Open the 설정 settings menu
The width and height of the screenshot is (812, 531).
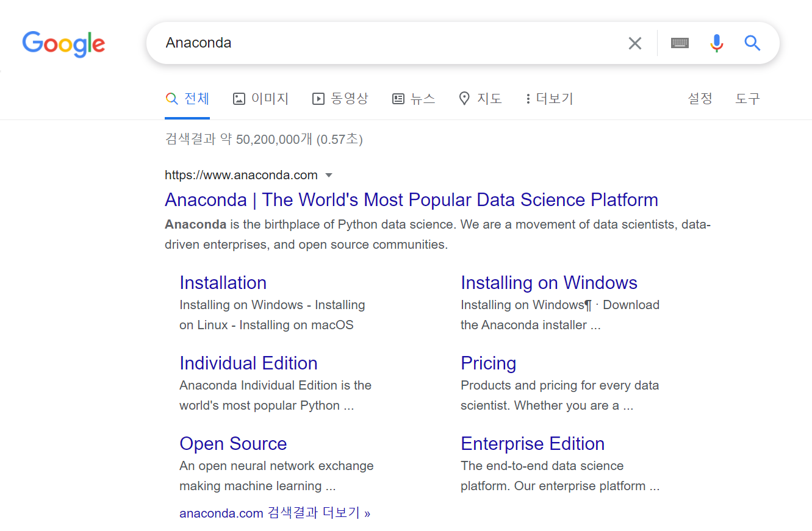click(700, 99)
